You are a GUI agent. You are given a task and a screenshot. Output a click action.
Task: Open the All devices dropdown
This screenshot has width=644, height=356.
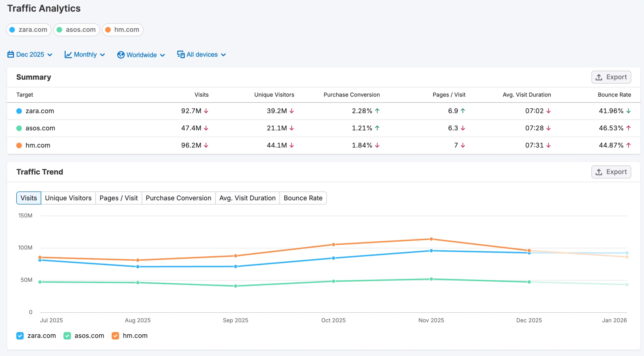[202, 55]
